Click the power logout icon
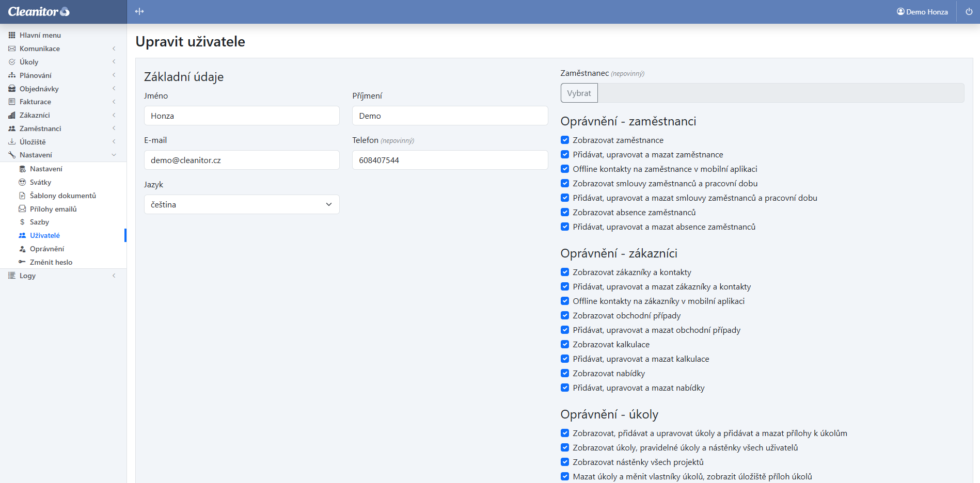The image size is (980, 483). tap(969, 11)
